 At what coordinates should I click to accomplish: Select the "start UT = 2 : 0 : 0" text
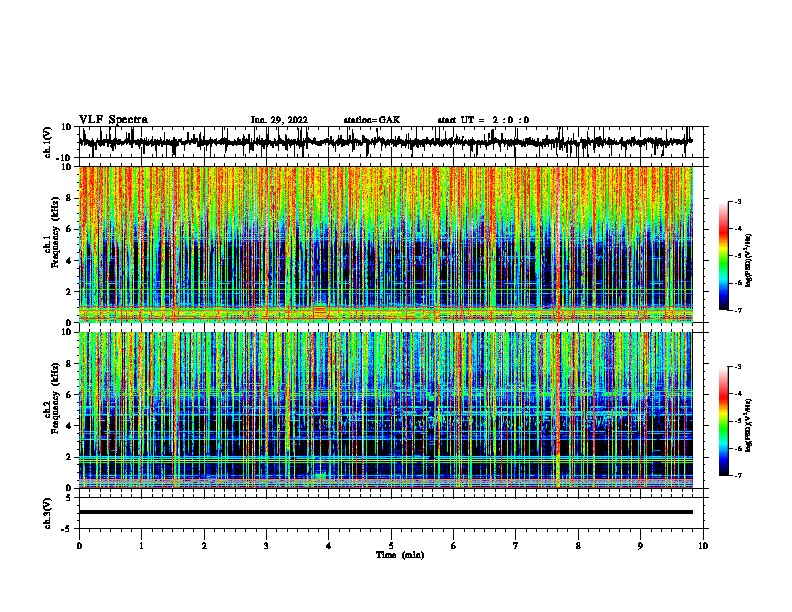point(483,120)
